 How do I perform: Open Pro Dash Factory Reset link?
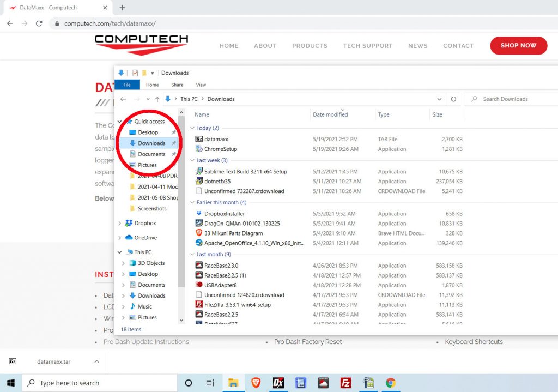[308, 342]
